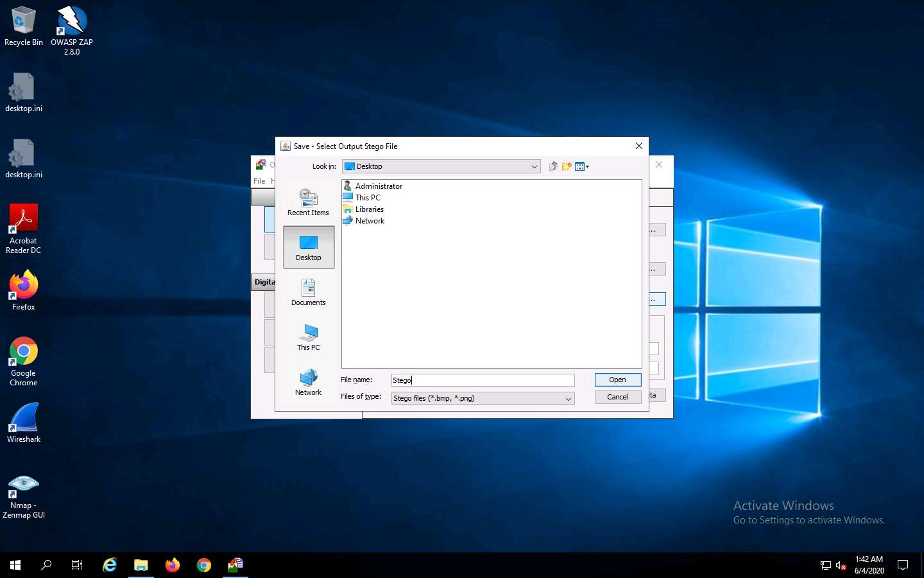The width and height of the screenshot is (924, 578).
Task: Expand the Look in Desktop dropdown
Action: tap(535, 166)
